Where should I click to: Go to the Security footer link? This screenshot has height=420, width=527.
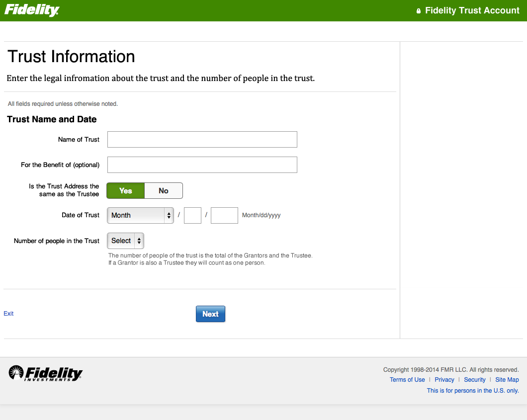pyautogui.click(x=475, y=380)
